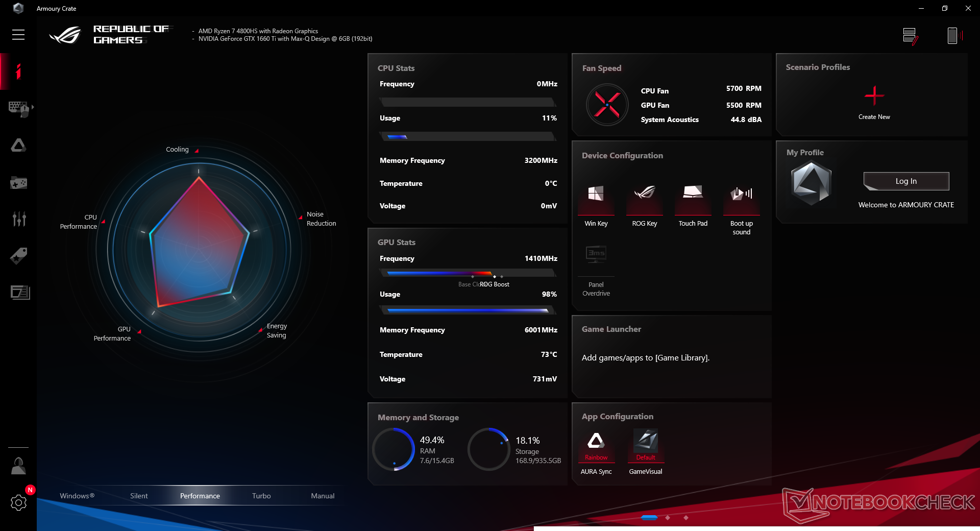Screen dimensions: 980x531
Task: Click the GPU Frequency ROG Boost bar
Action: coord(468,273)
